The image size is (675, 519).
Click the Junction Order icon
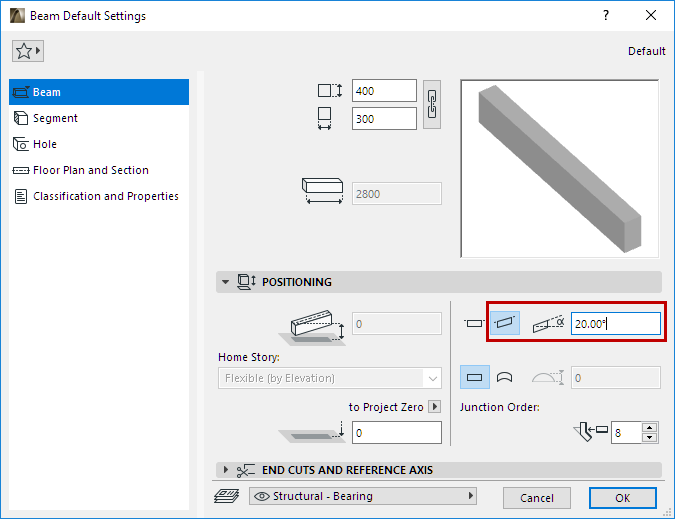point(590,432)
